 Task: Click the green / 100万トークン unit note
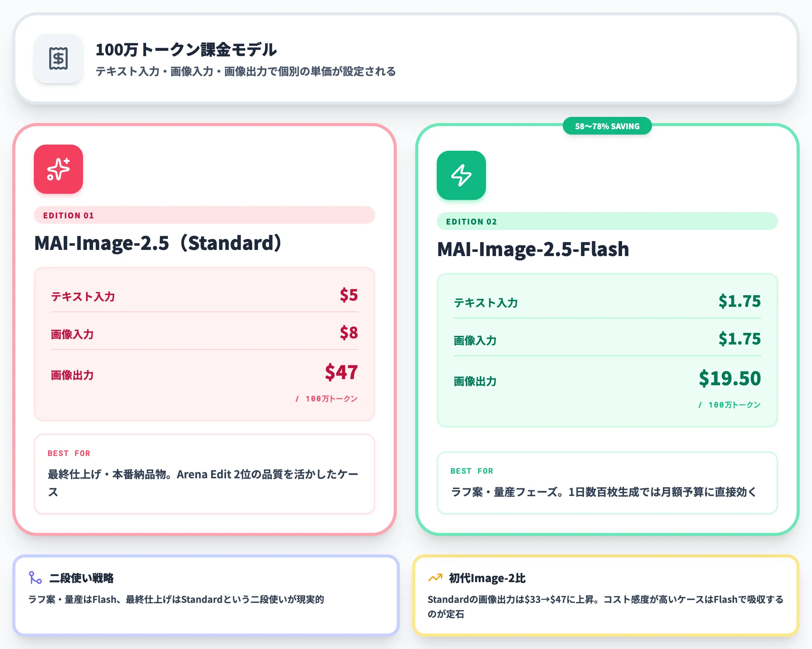tap(730, 405)
